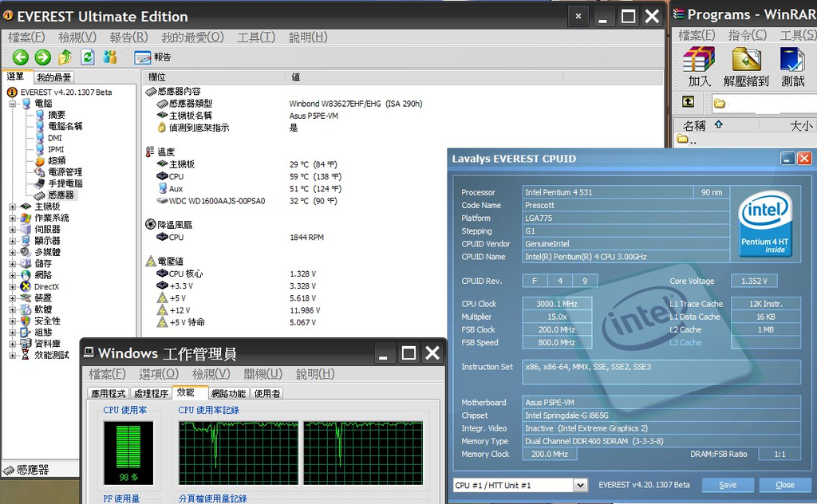
Task: Expand the 多媒體 tree node
Action: tap(13, 253)
